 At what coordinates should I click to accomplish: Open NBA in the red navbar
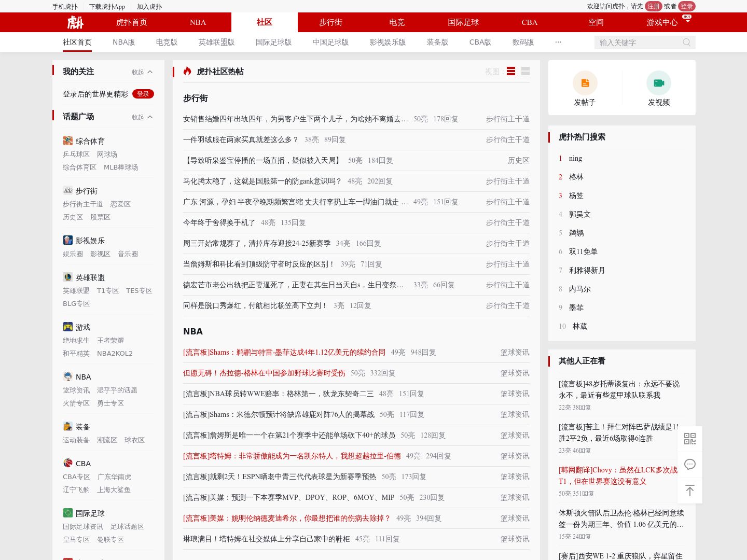(198, 22)
